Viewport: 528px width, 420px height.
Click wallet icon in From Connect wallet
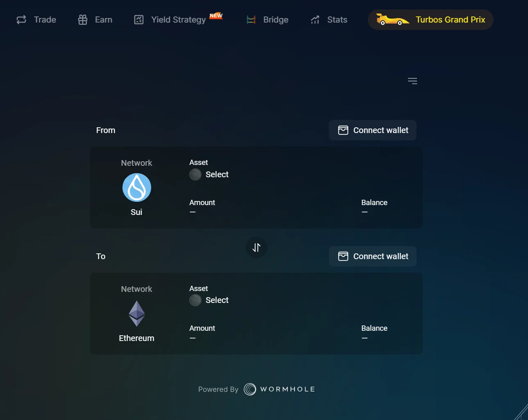[343, 130]
